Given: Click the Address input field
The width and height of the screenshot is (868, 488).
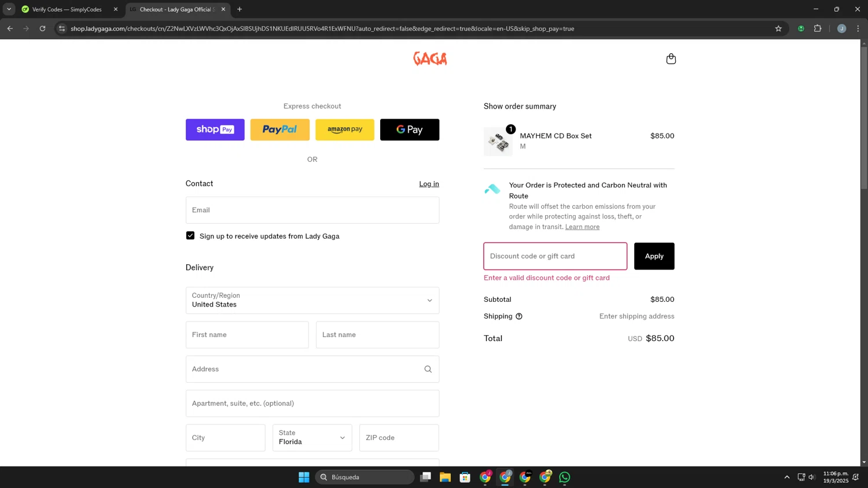Looking at the screenshot, I should [312, 369].
